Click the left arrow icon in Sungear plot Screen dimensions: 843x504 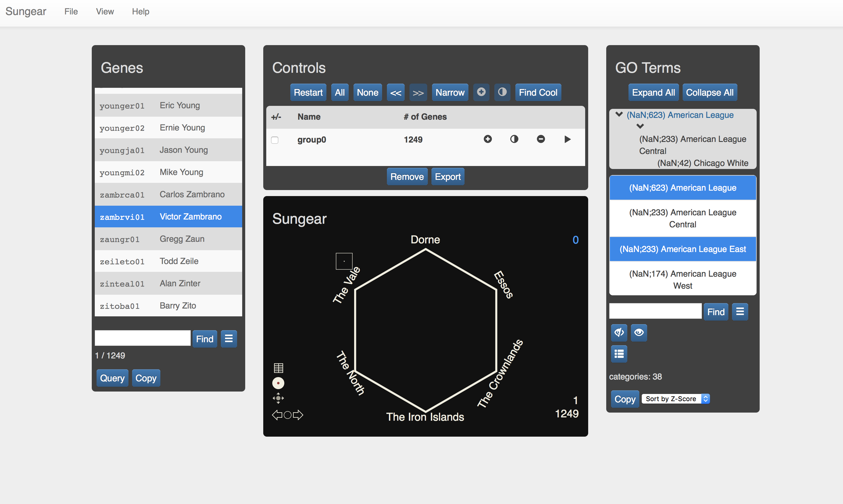pos(277,415)
